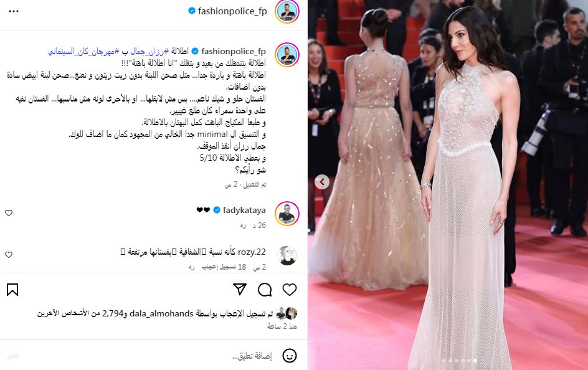Save post with bookmark icon

click(x=12, y=290)
